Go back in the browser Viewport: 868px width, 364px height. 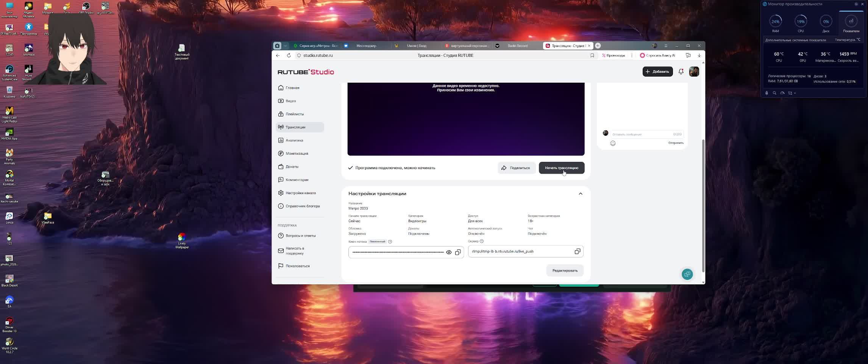[x=278, y=55]
